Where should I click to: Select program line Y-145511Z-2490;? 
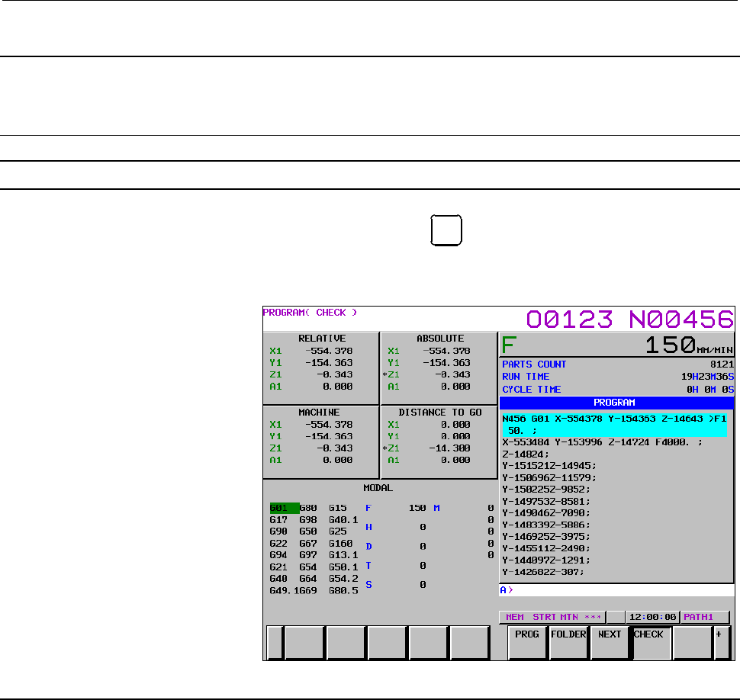coord(546,548)
